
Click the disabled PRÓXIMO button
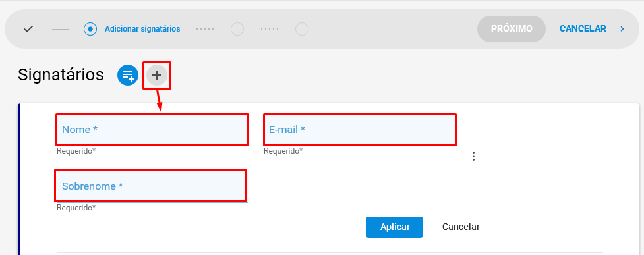click(x=512, y=29)
